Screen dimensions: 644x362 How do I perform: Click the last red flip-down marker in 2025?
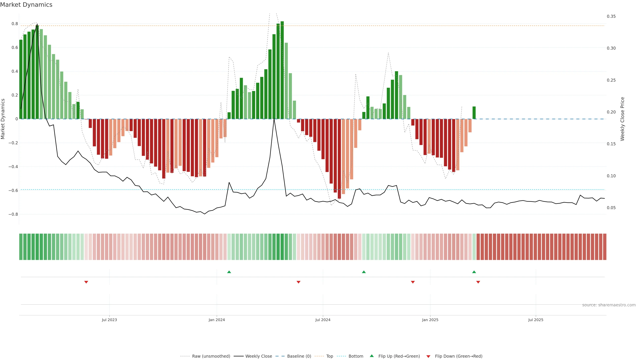478,282
